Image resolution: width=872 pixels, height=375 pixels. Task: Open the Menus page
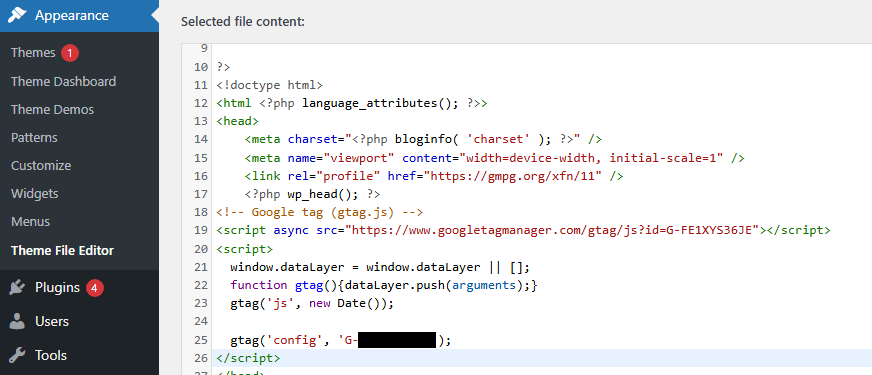[31, 221]
